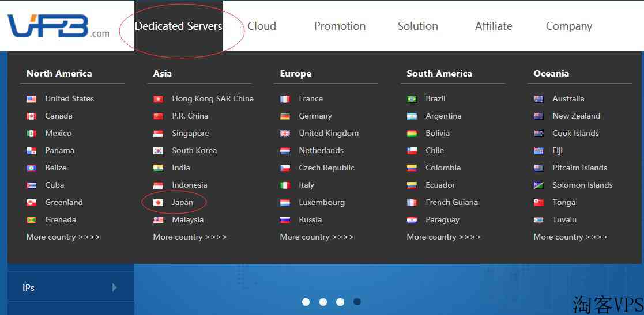Viewport: 644px width, 315px height.
Task: Click the United States flag icon
Action: [x=31, y=99]
